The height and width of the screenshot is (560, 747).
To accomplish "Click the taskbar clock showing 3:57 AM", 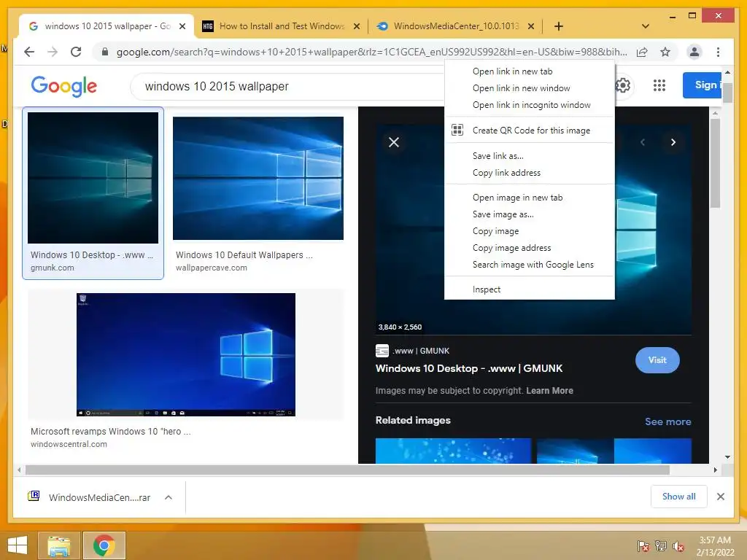I will [715, 545].
